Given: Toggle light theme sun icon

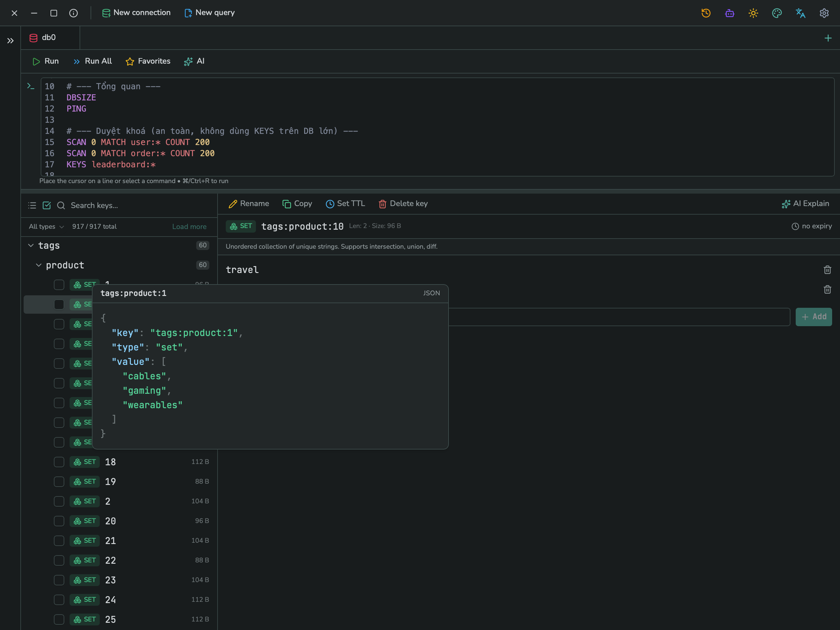Looking at the screenshot, I should point(753,13).
